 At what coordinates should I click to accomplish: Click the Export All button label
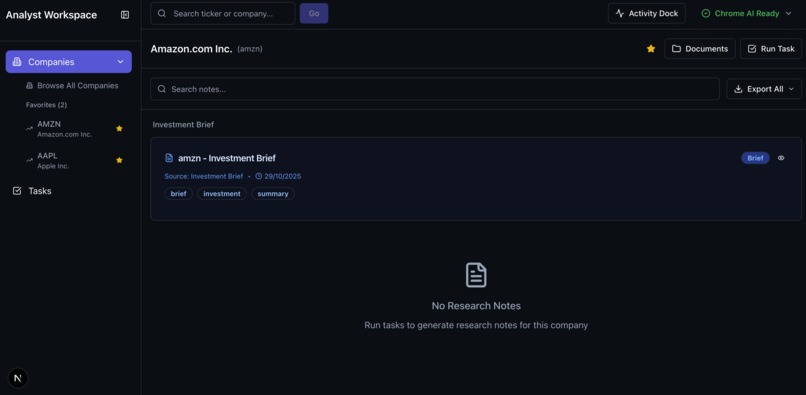pos(765,89)
